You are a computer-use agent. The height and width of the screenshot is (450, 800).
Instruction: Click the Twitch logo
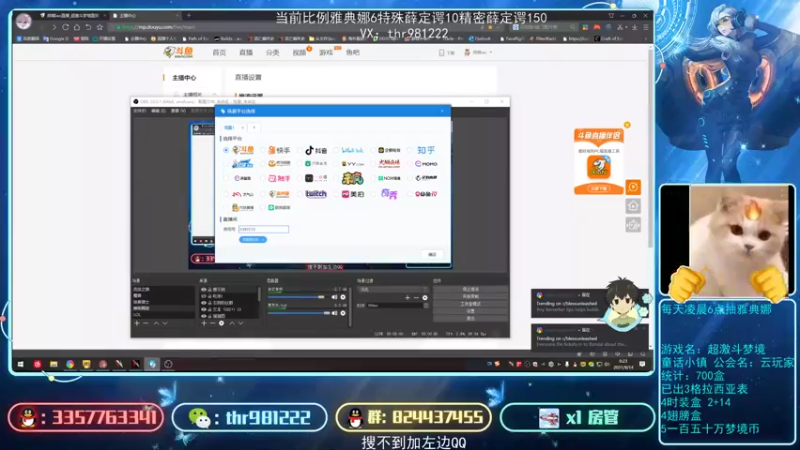click(316, 194)
